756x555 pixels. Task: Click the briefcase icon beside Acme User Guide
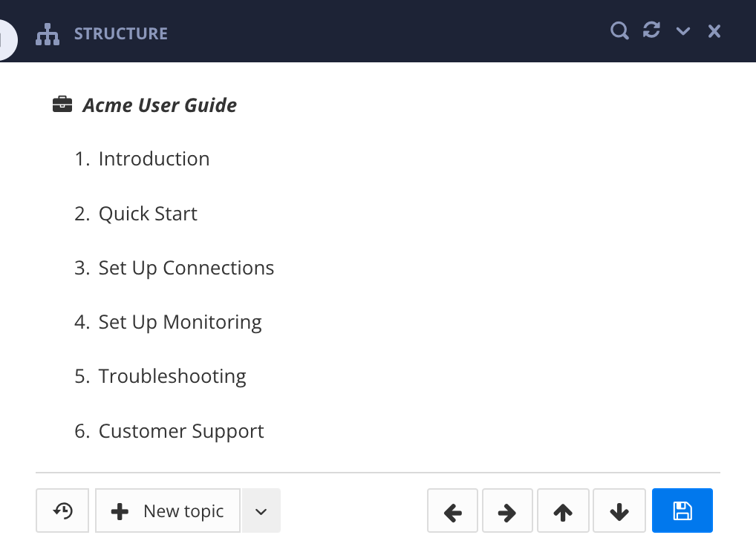pos(62,104)
